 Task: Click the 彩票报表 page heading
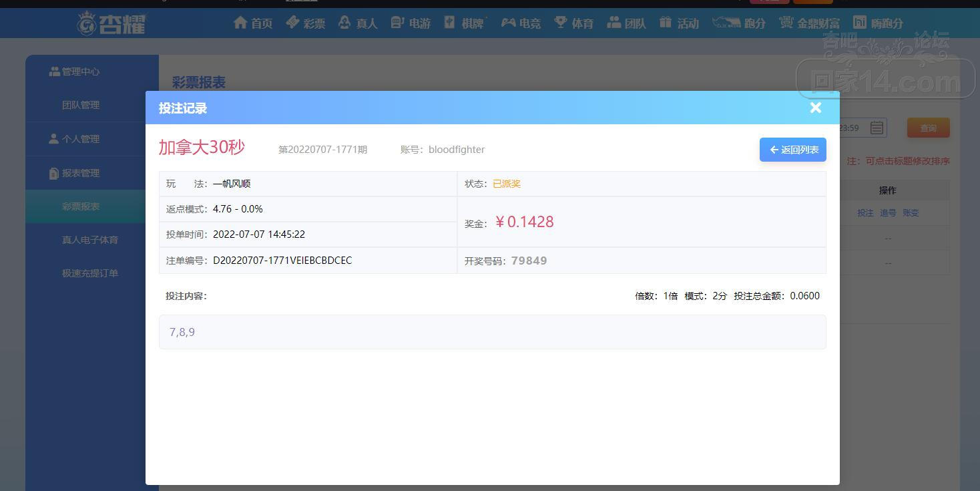pyautogui.click(x=199, y=82)
